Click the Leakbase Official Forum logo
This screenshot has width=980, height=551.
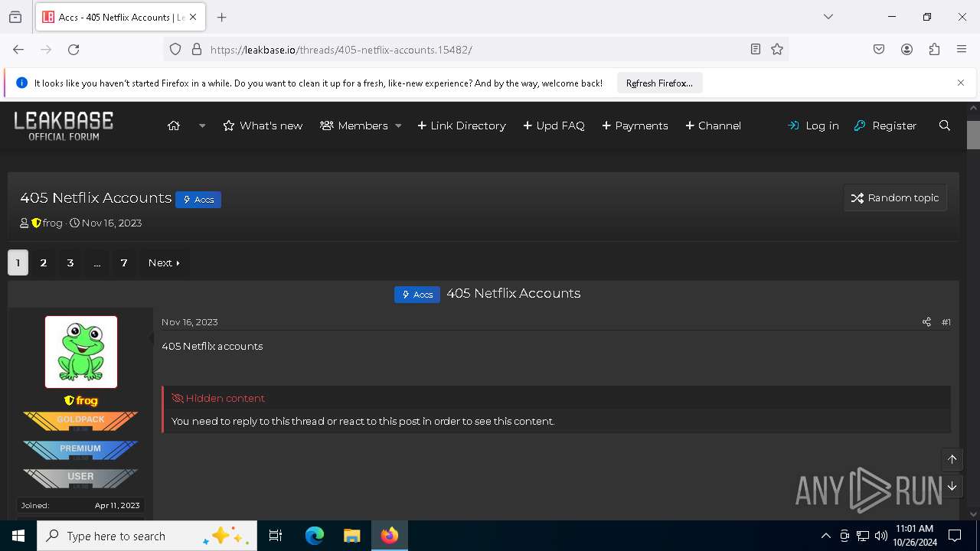pyautogui.click(x=64, y=126)
